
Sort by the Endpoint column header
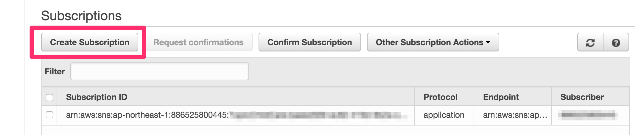501,97
